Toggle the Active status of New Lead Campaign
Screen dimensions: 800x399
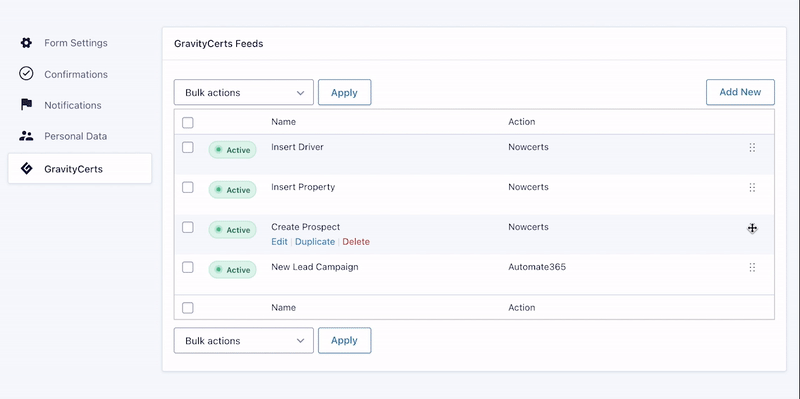pyautogui.click(x=232, y=270)
